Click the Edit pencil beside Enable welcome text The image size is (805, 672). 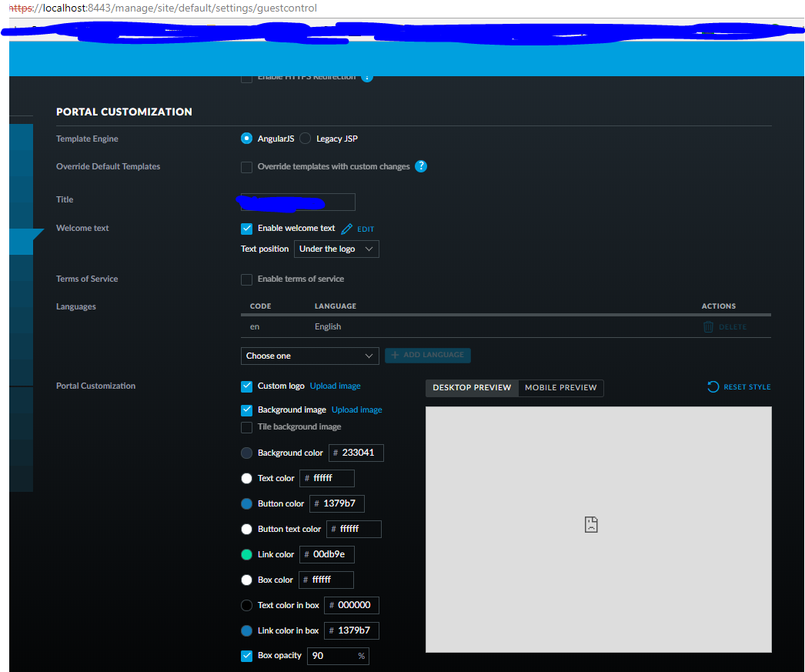coord(348,229)
